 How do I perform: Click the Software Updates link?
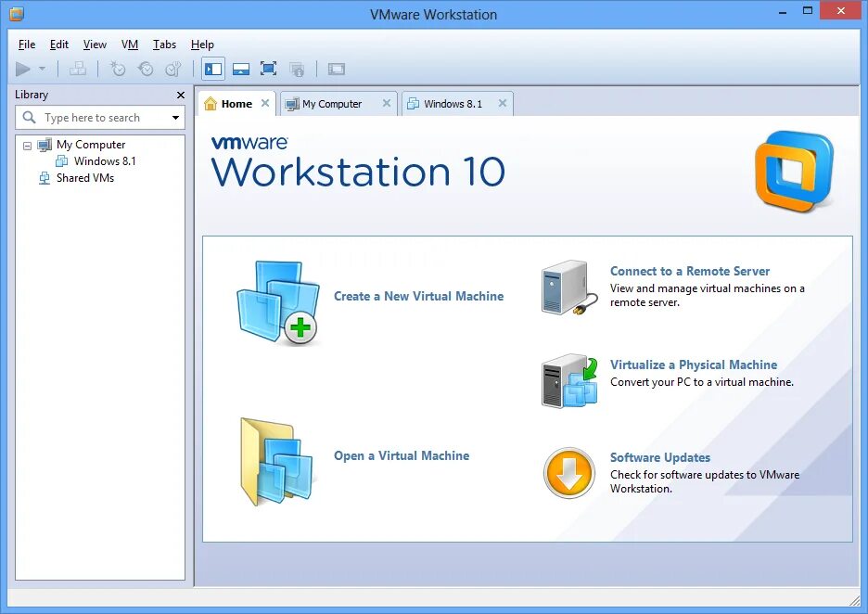point(660,458)
